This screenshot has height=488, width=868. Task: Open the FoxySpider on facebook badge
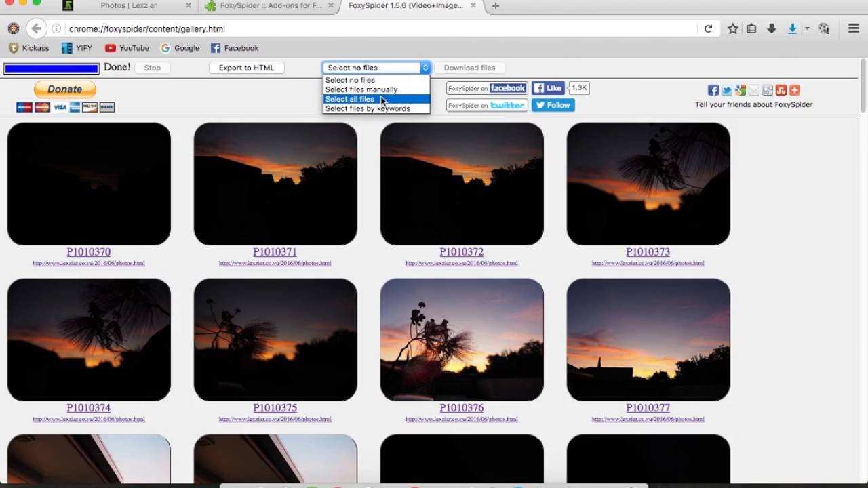(487, 88)
